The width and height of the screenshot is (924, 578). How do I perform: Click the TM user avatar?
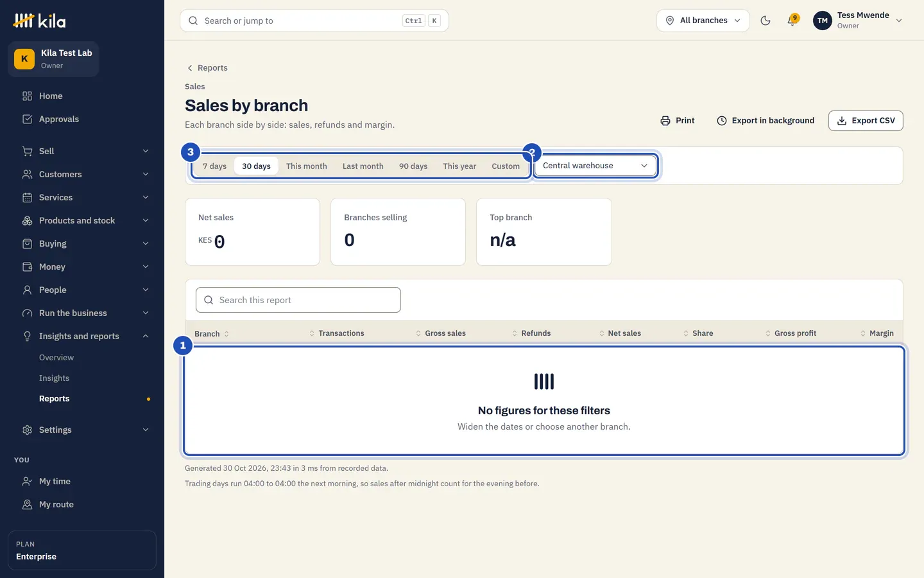823,21
